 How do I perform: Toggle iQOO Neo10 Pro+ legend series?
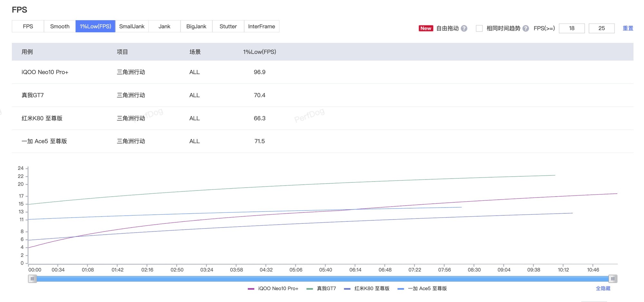click(273, 288)
